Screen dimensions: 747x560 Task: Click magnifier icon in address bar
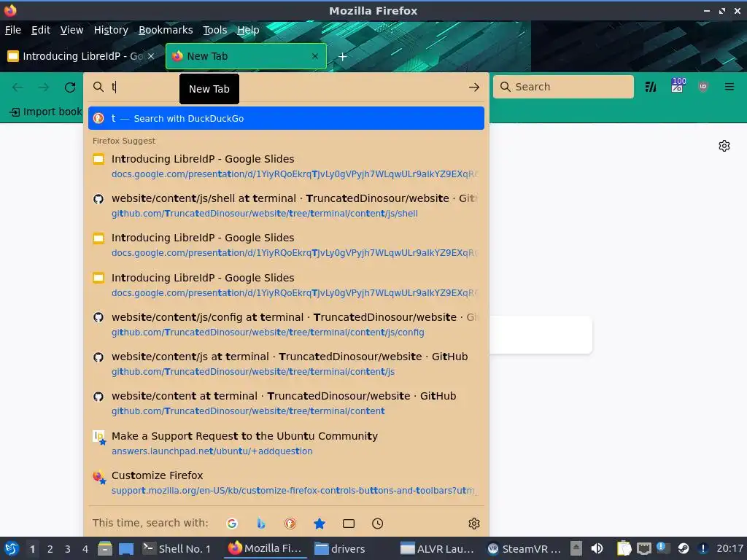click(x=98, y=87)
